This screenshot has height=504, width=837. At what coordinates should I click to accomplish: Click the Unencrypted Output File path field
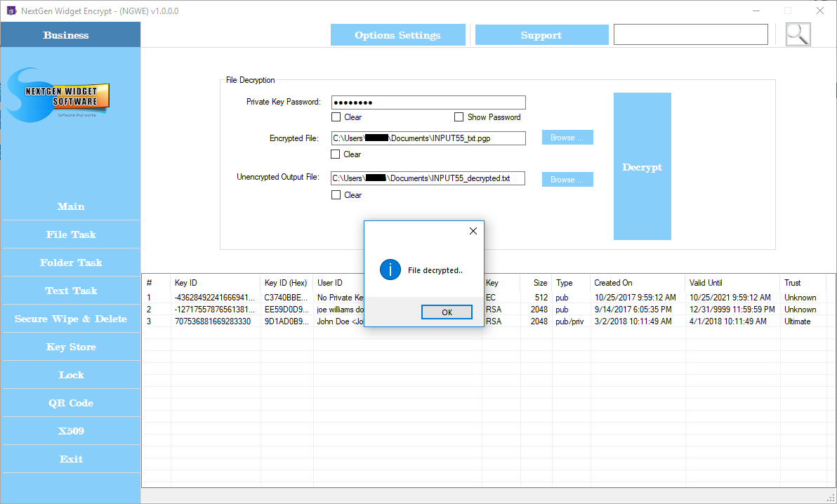[428, 178]
